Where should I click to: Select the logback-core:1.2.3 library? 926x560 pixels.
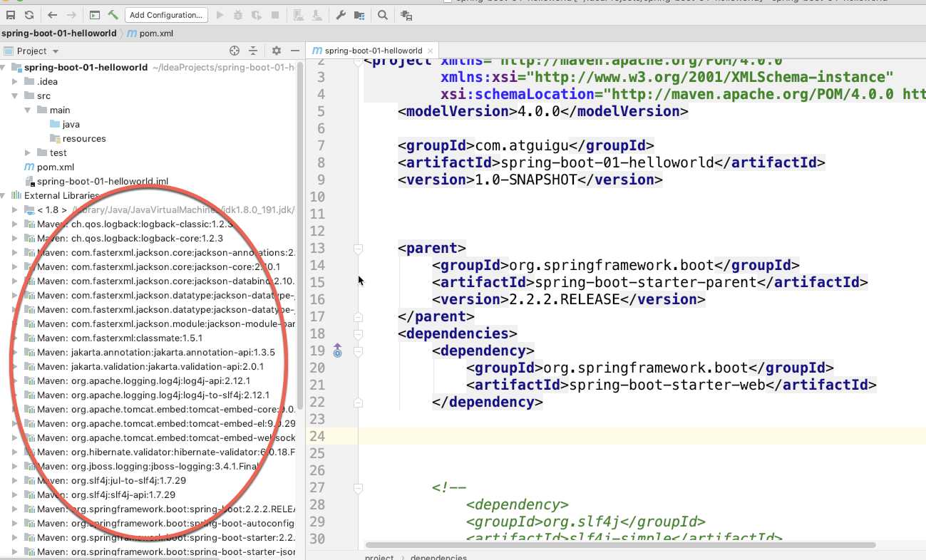click(130, 238)
